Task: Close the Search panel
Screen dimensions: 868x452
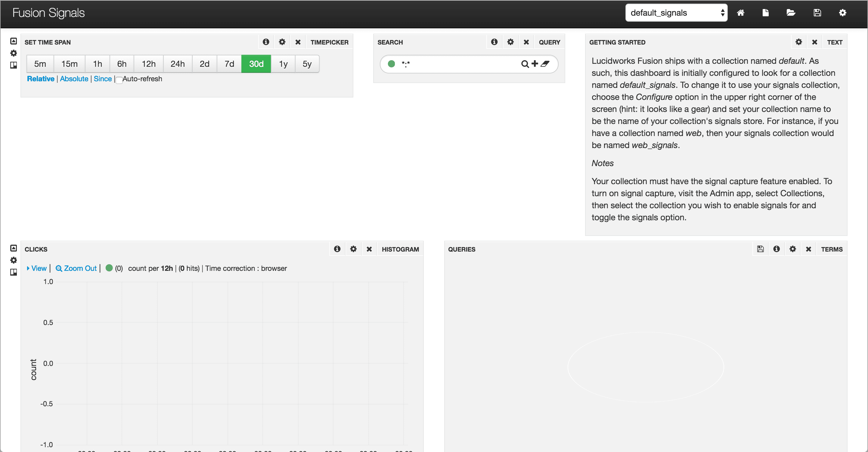Action: [x=526, y=42]
